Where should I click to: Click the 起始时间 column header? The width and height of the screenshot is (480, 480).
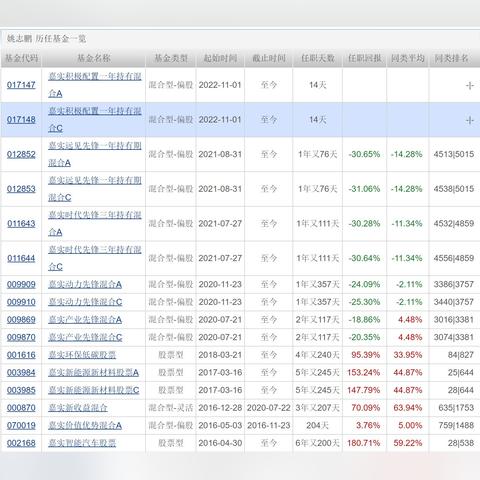tap(220, 58)
